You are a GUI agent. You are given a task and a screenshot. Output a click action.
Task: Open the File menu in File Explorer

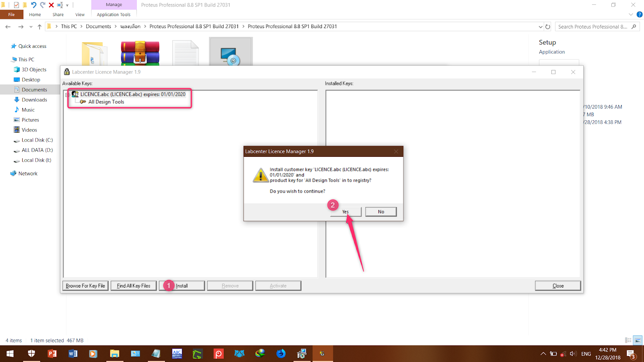(11, 14)
